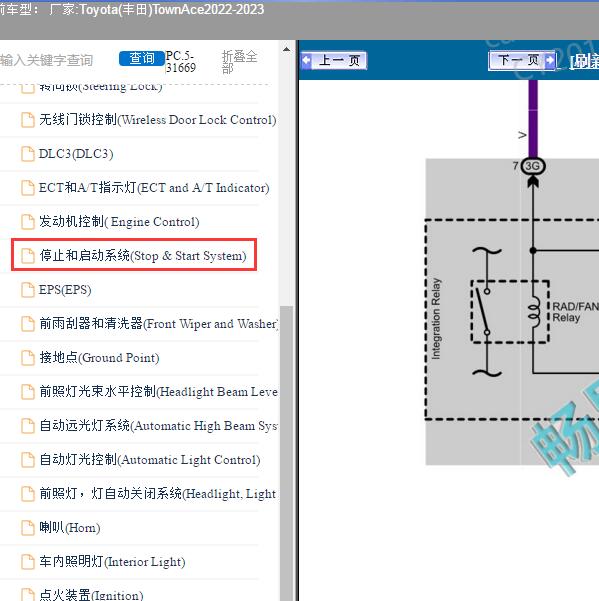The width and height of the screenshot is (599, 601).
Task: Click the Integration Relay label in diagram
Action: click(436, 319)
